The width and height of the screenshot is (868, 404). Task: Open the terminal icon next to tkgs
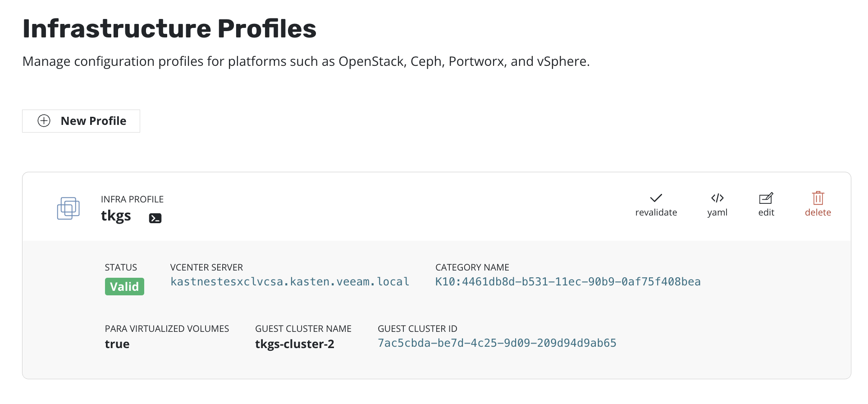(x=155, y=218)
